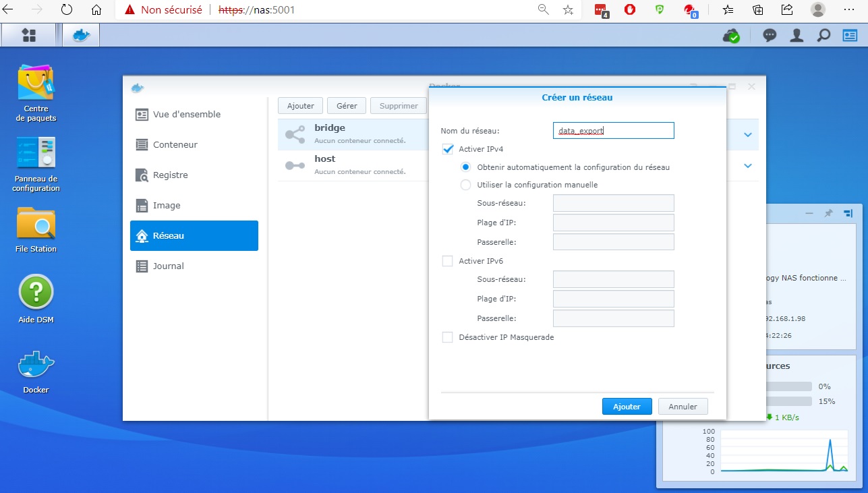
Task: Uncheck the Activer IPv4 checkbox
Action: tap(448, 149)
